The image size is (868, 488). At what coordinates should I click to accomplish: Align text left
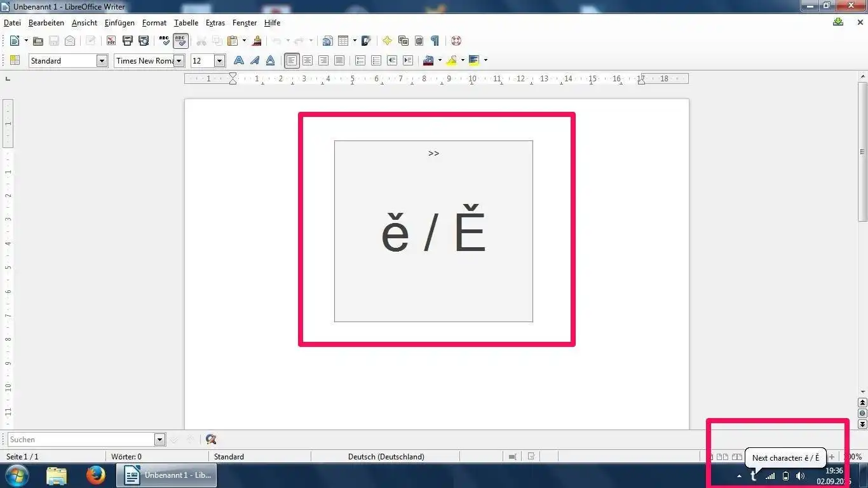point(292,60)
